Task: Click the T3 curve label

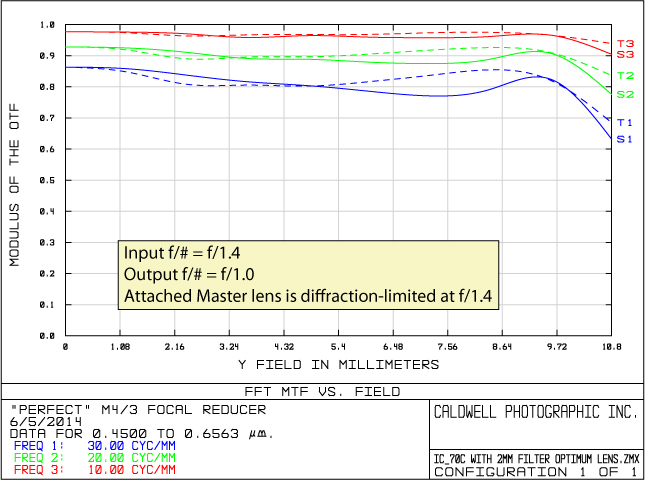Action: 625,43
